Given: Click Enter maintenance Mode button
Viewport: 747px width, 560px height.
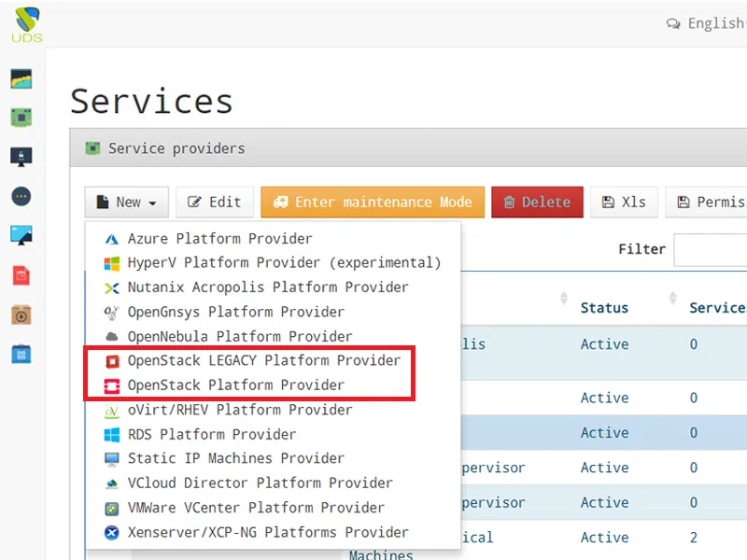Looking at the screenshot, I should pyautogui.click(x=373, y=202).
